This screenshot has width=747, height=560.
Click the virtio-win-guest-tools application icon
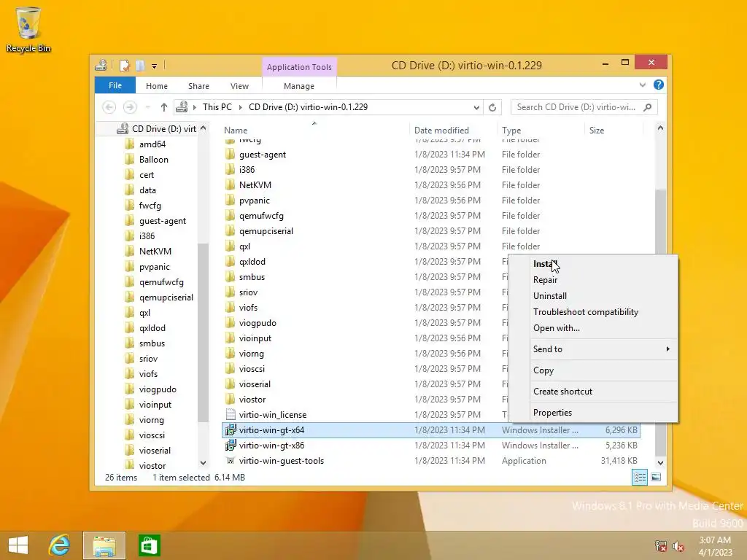(x=231, y=461)
